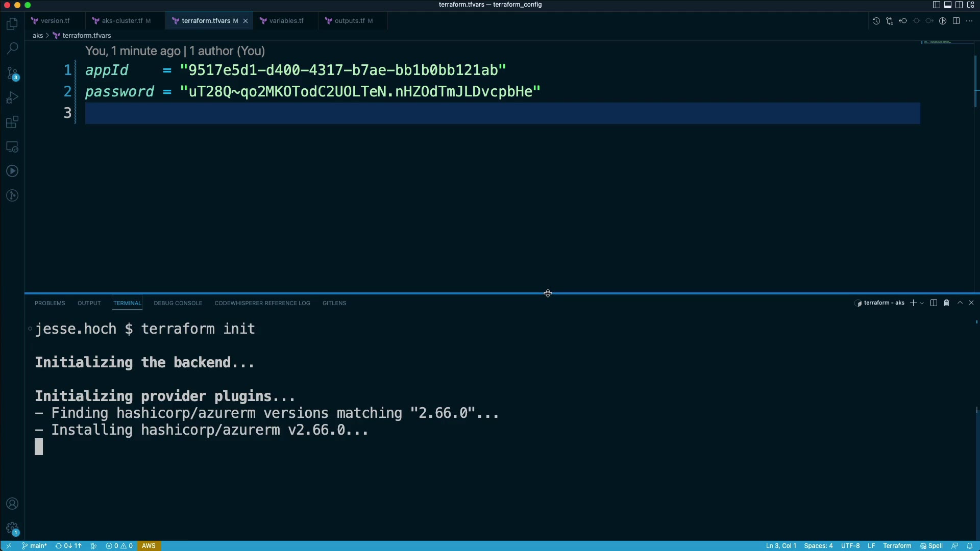Click the main branch in the status bar
980x551 pixels.
(35, 546)
